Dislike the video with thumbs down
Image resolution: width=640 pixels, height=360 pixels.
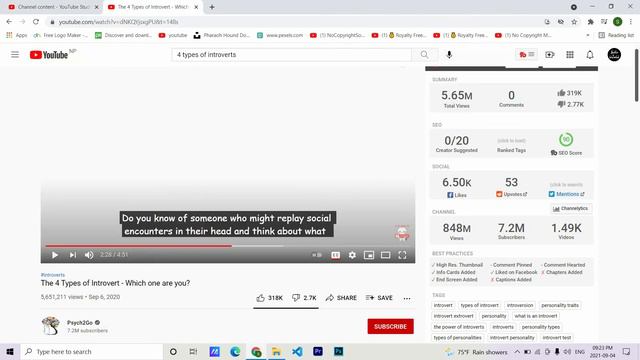coord(304,298)
